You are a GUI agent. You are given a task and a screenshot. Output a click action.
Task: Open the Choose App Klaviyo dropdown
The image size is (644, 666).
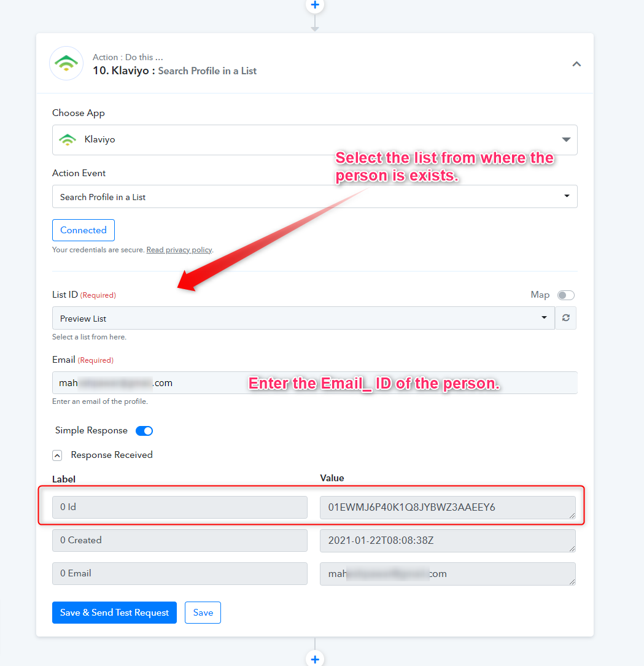314,140
